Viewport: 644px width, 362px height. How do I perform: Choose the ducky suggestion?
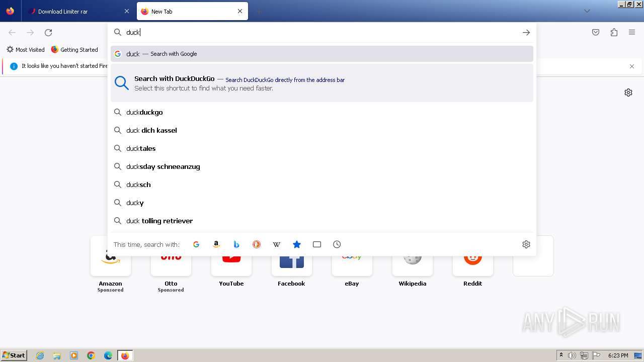click(x=322, y=203)
